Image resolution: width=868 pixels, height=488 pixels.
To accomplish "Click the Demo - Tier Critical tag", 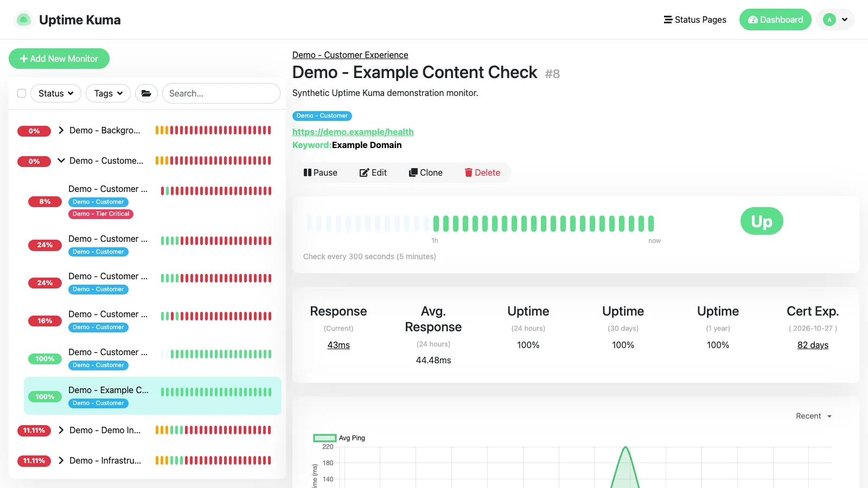I will [101, 214].
